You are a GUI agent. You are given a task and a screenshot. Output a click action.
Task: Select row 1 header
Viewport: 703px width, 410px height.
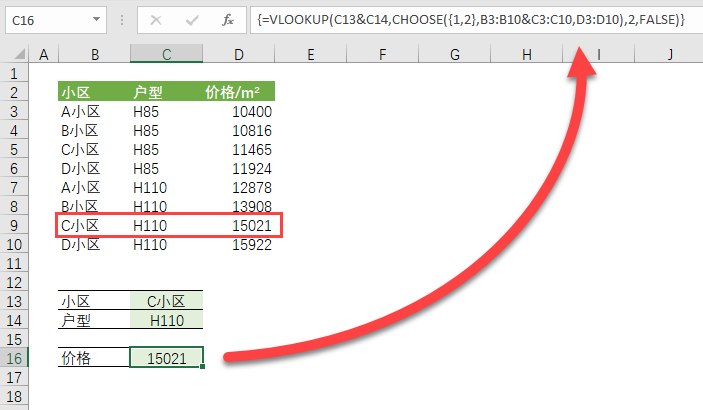click(x=14, y=73)
